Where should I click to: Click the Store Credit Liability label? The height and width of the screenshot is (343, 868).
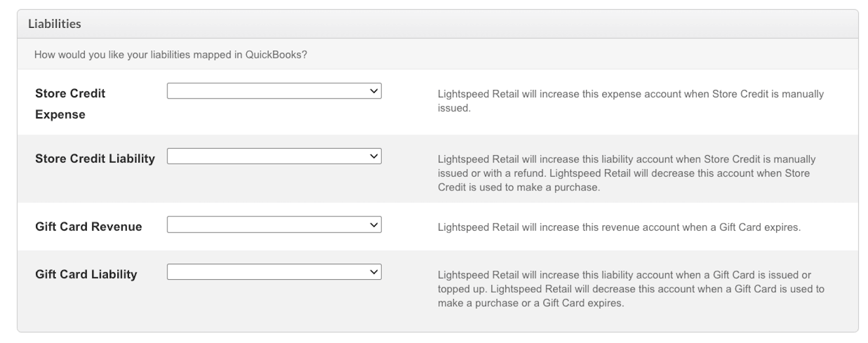coord(95,159)
